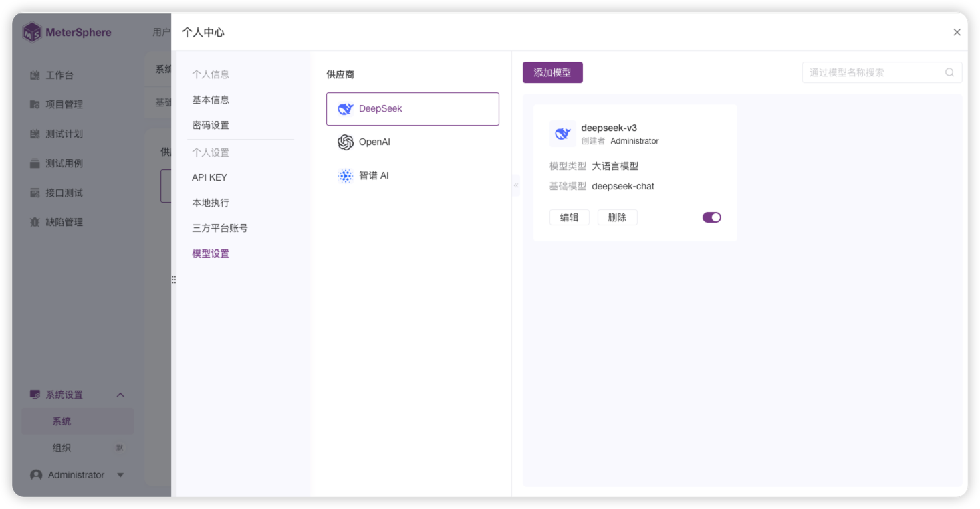
Task: Open 三方平台账号 settings
Action: pos(220,228)
